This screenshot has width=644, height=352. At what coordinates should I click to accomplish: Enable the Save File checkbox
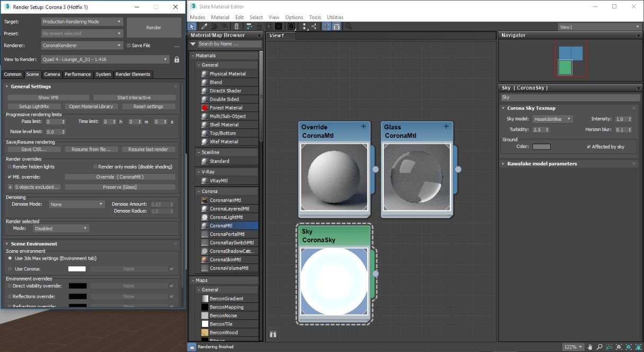pyautogui.click(x=128, y=46)
